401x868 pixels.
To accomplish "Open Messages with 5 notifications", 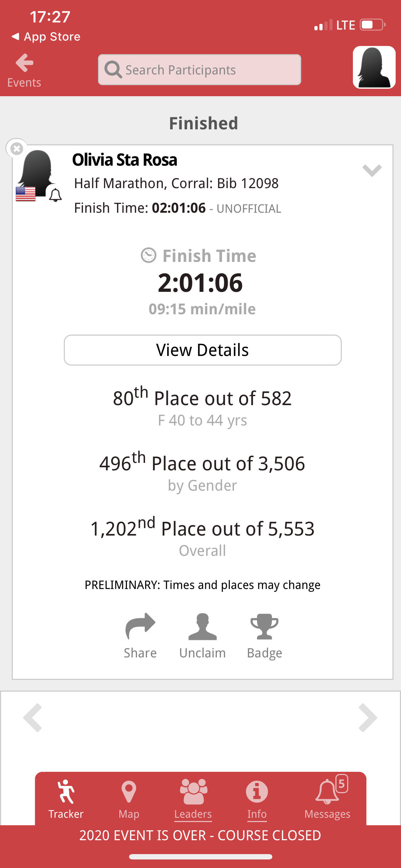I will [x=327, y=799].
